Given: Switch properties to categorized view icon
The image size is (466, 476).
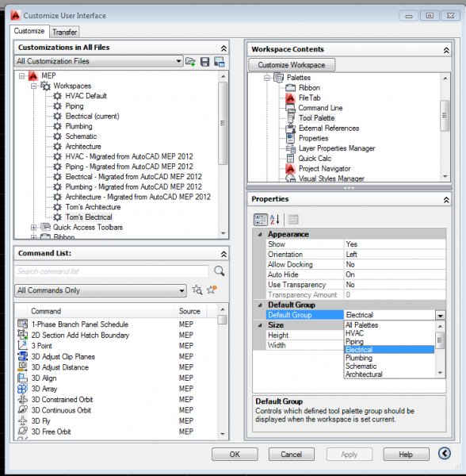Looking at the screenshot, I should (260, 220).
